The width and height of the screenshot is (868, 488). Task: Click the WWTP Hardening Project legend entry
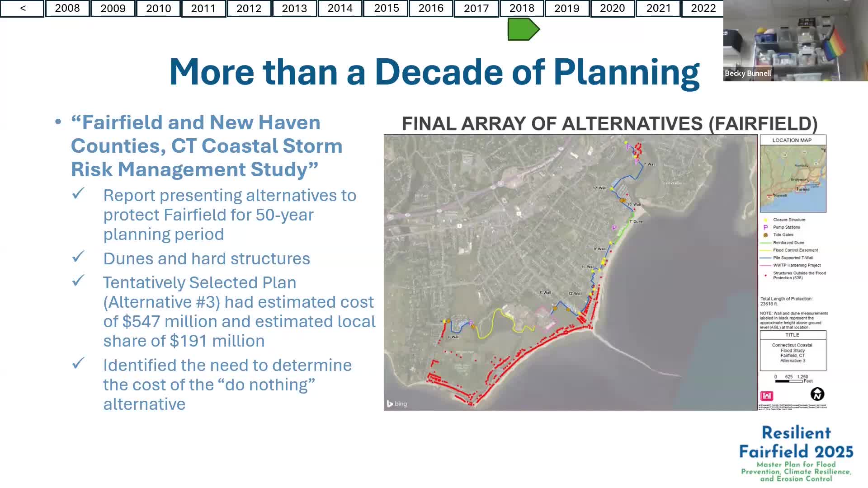(x=791, y=265)
